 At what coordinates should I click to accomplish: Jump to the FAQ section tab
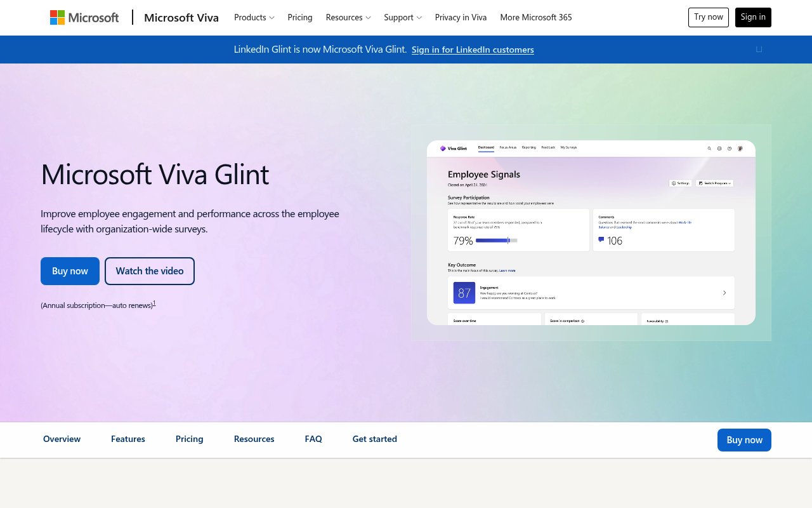313,439
